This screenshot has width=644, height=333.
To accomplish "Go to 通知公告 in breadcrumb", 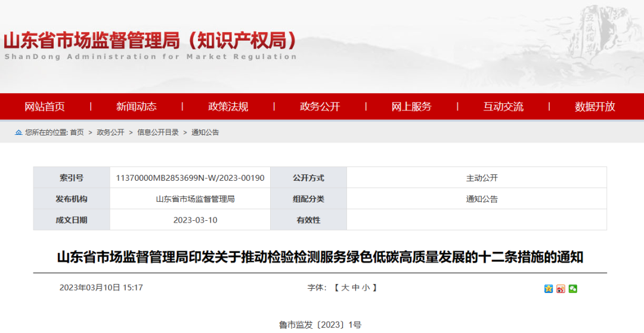I will [205, 132].
